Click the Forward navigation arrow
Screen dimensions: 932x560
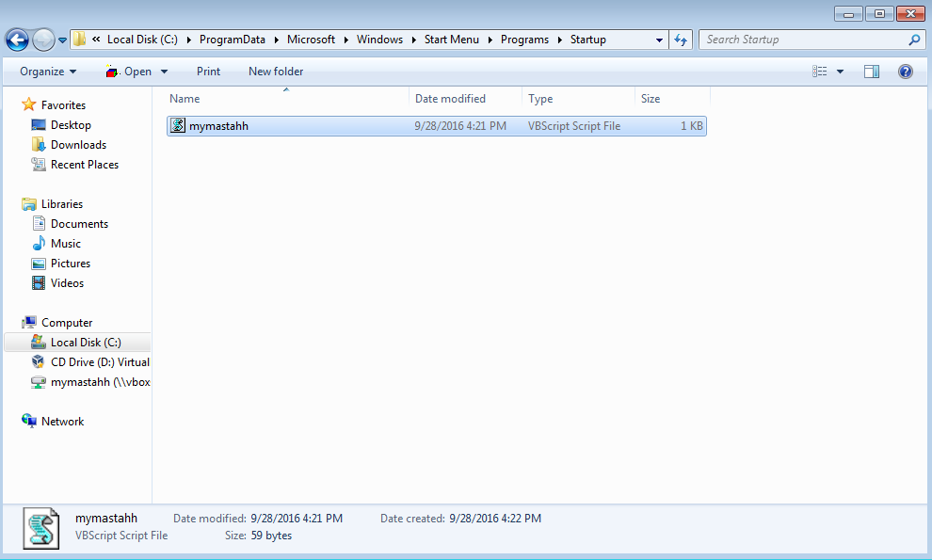point(43,40)
